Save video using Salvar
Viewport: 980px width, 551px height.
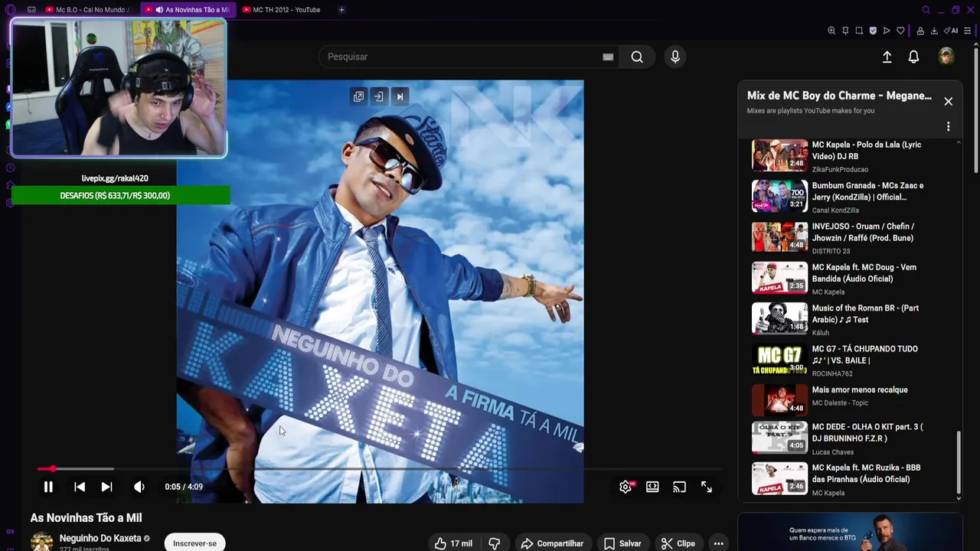coord(622,543)
